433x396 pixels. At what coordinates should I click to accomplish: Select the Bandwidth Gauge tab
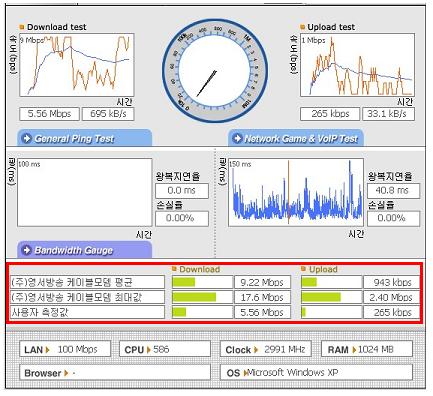coord(85,250)
